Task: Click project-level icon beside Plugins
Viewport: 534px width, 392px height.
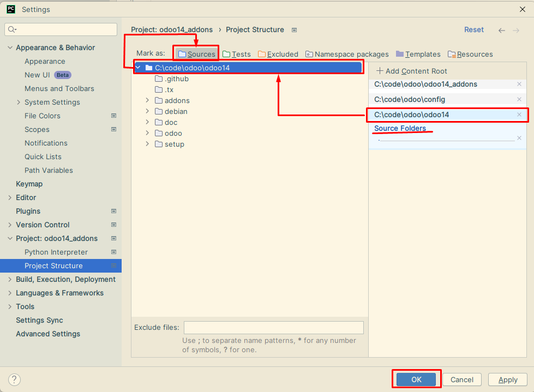Action: (114, 211)
